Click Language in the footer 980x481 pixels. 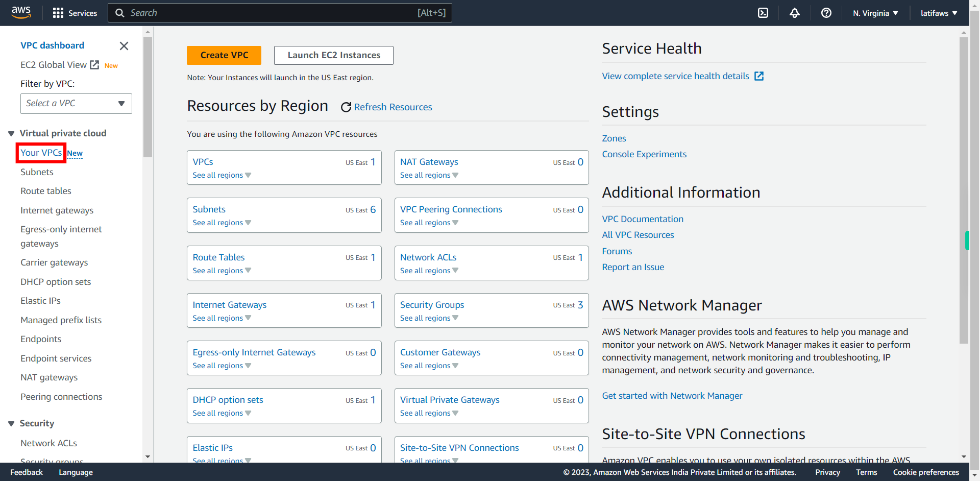click(x=76, y=472)
